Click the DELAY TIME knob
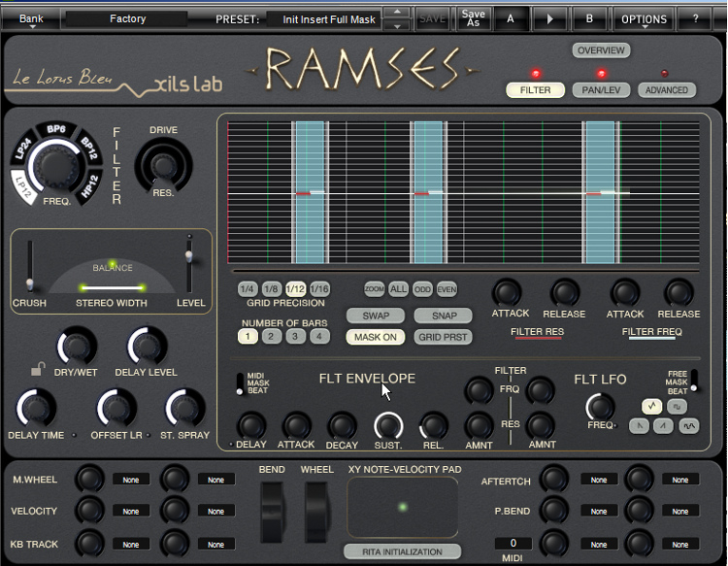Viewport: 728px width, 566px height. [x=36, y=409]
